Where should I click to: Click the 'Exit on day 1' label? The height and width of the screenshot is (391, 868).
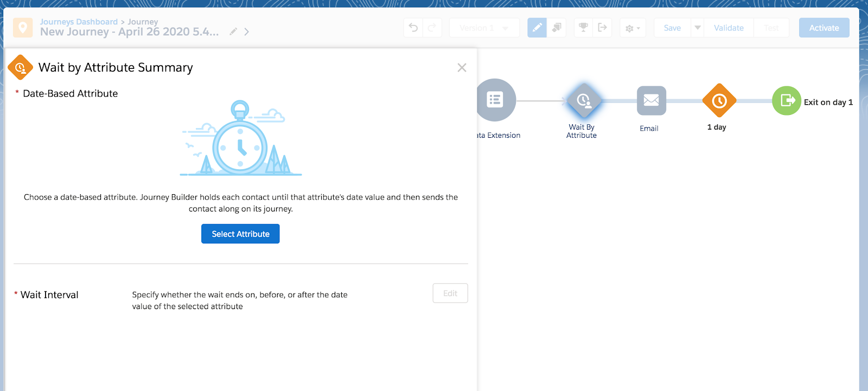tap(828, 102)
